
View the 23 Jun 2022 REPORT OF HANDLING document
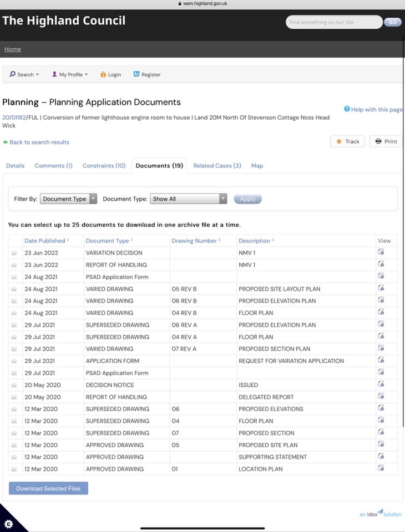point(381,264)
